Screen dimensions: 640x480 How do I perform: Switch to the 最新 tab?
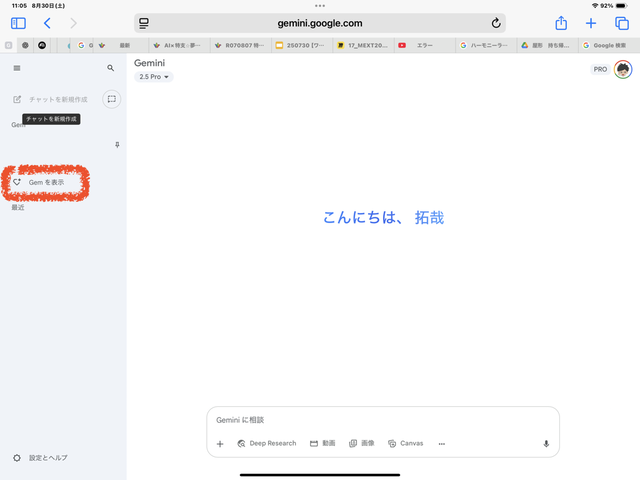[121, 45]
